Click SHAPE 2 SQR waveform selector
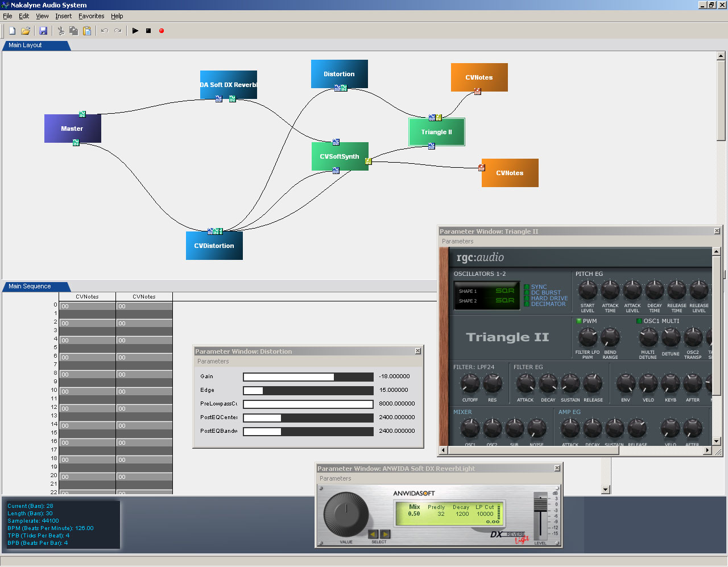Screen dimensions: 728x567 (505, 300)
